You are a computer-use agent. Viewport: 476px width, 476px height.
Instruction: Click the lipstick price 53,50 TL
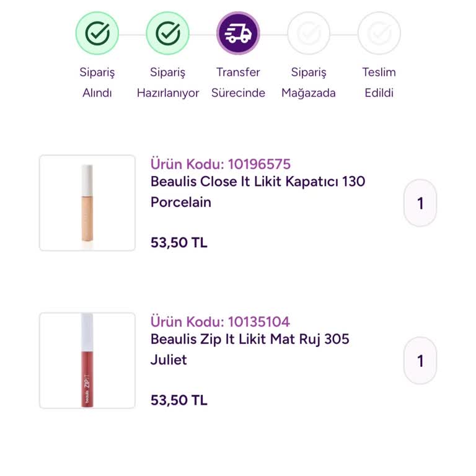tap(179, 400)
